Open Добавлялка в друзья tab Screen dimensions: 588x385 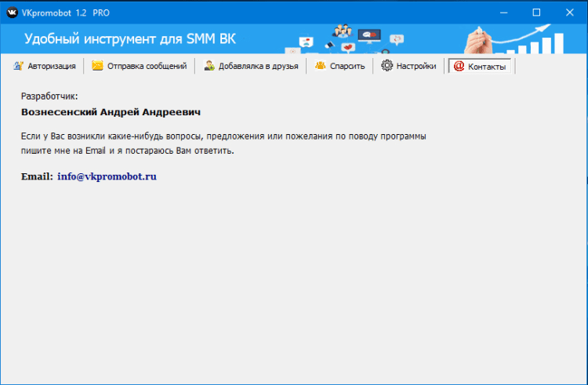point(251,66)
